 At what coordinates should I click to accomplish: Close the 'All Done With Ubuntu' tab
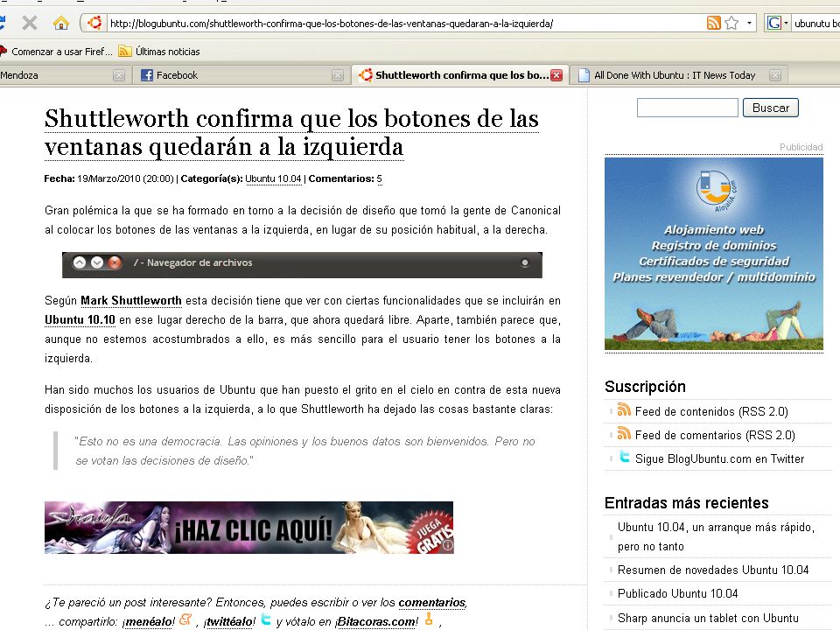pyautogui.click(x=774, y=75)
